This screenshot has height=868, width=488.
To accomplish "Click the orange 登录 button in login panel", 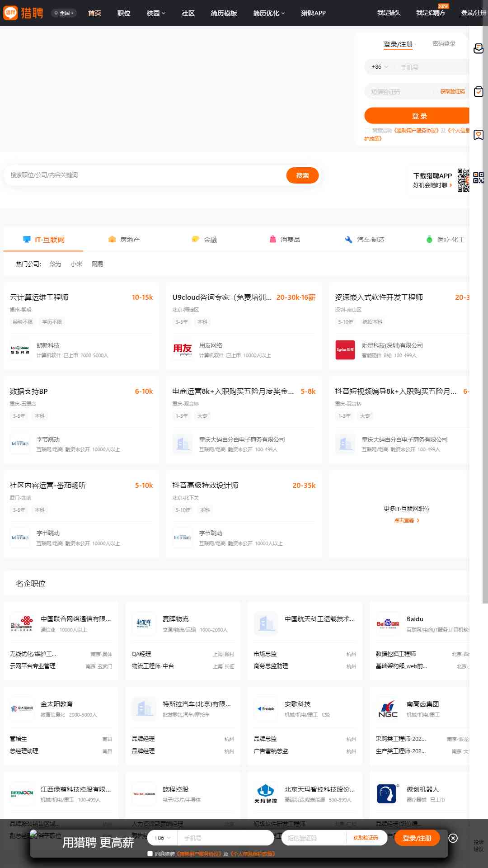I will (417, 116).
